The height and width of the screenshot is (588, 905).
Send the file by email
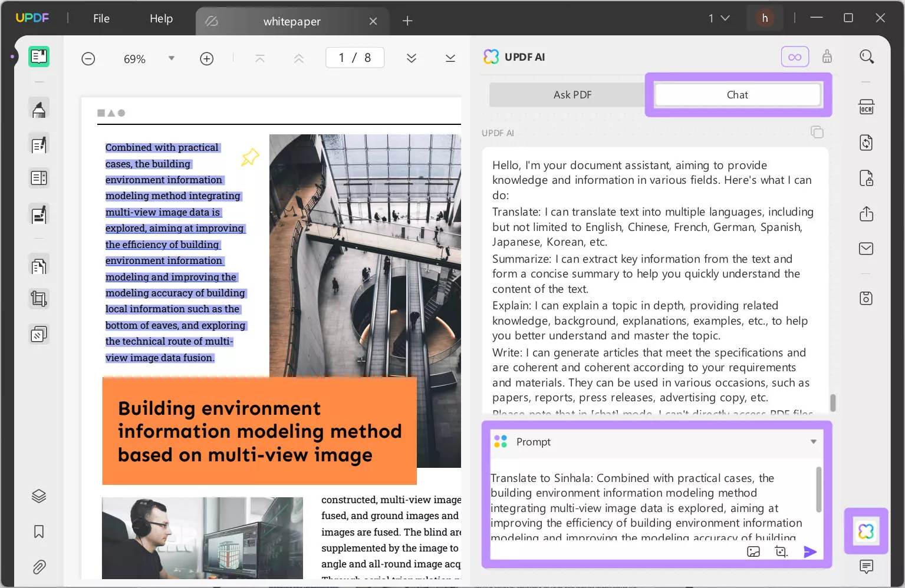[866, 249]
